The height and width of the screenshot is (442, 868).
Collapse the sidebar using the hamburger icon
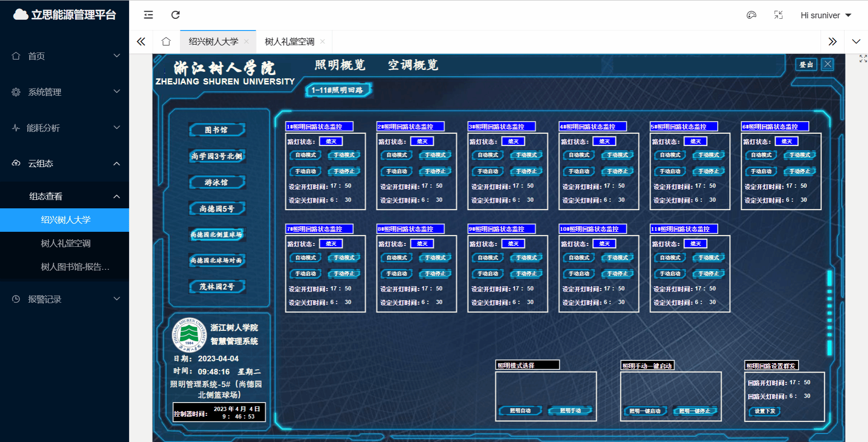point(148,15)
